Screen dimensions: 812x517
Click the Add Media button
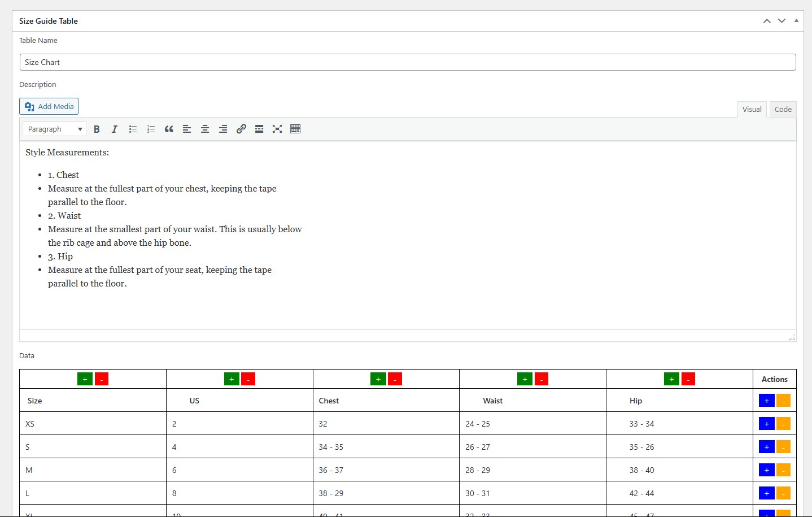pyautogui.click(x=49, y=106)
